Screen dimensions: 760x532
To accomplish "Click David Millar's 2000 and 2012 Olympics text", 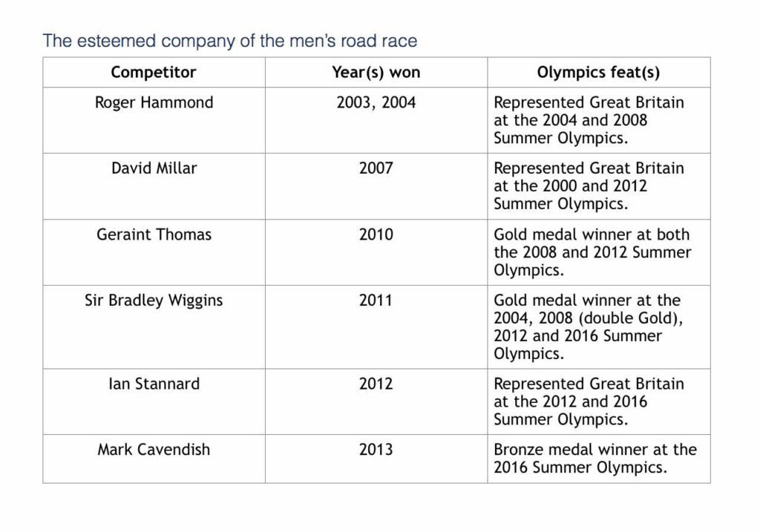I will (x=589, y=185).
